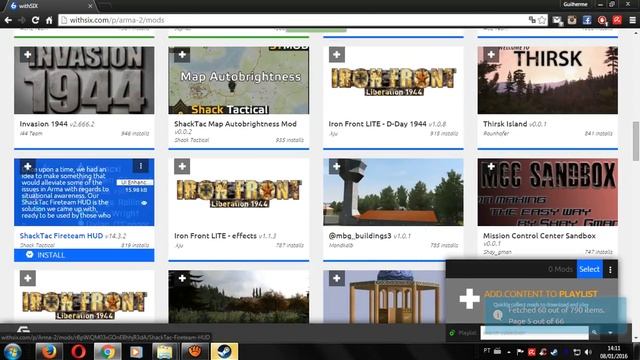Focus the withsix.com address bar
The width and height of the screenshot is (640, 360).
tap(294, 20)
